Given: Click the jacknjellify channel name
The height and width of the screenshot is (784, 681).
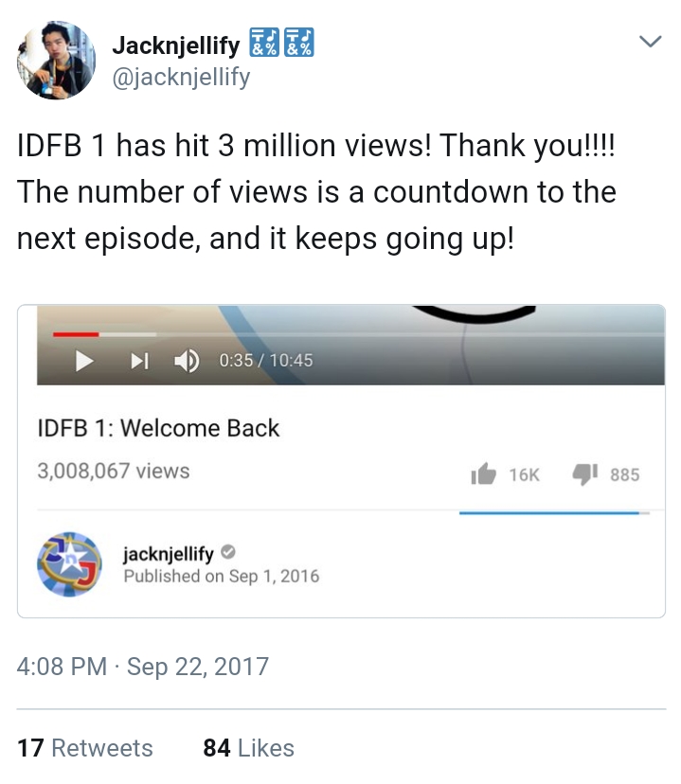Looking at the screenshot, I should tap(169, 554).
